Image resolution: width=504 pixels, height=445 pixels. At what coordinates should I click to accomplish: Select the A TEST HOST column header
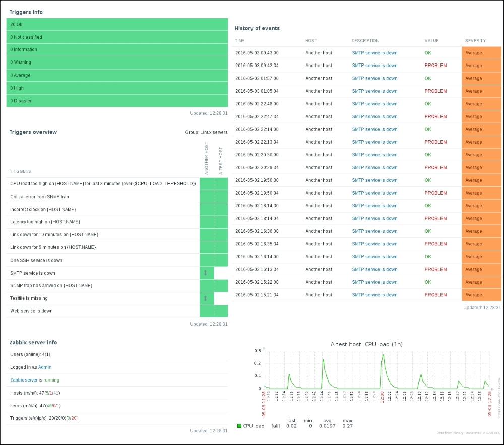221,161
